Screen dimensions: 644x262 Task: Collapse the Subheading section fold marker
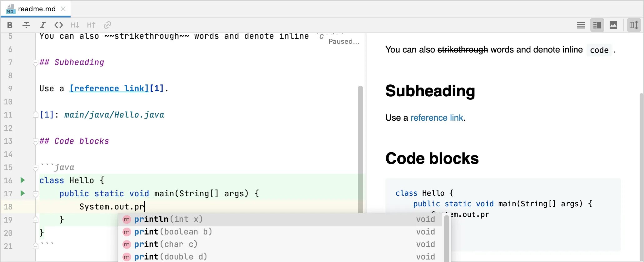pos(36,63)
